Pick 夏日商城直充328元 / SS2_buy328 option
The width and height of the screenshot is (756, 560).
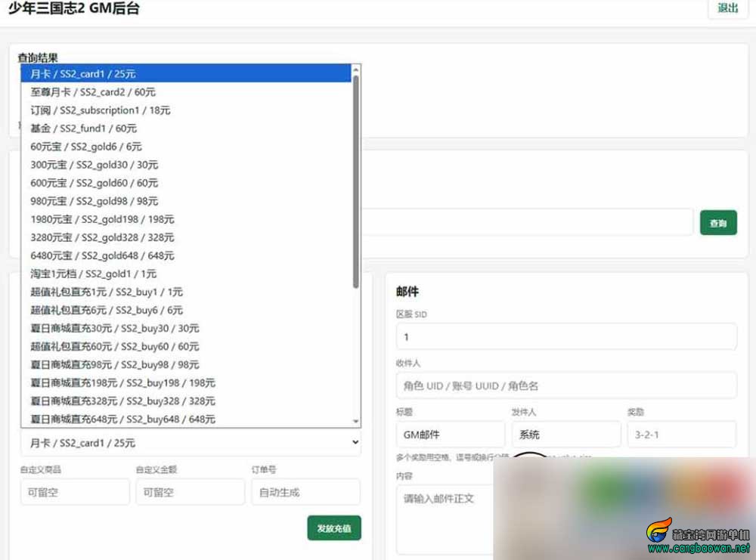pyautogui.click(x=186, y=401)
